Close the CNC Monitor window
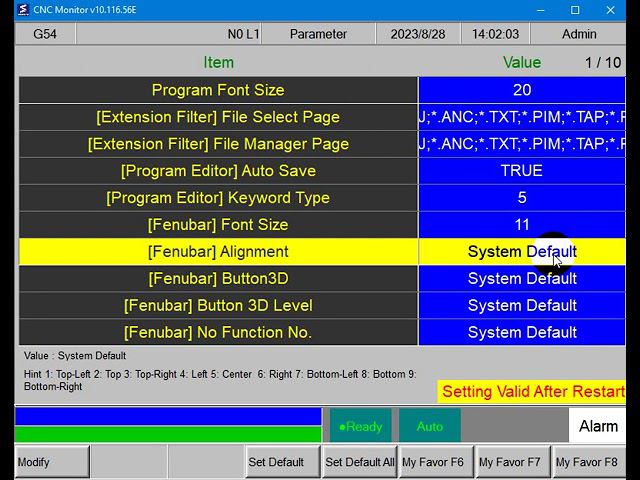The height and width of the screenshot is (480, 640). click(610, 10)
